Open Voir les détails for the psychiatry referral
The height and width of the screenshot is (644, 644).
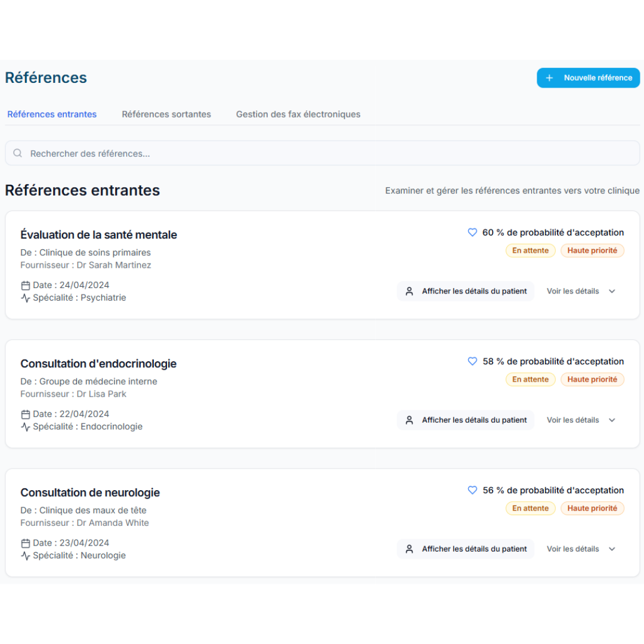pos(581,291)
